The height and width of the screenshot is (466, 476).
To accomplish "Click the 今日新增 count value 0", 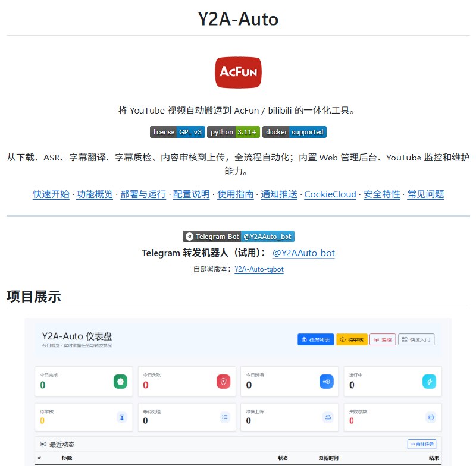I will [249, 385].
